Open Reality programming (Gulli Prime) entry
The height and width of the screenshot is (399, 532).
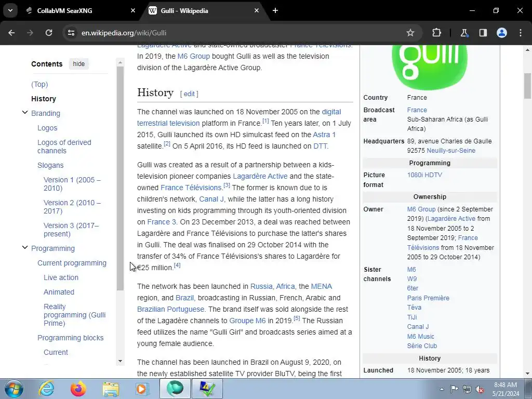[x=74, y=315]
